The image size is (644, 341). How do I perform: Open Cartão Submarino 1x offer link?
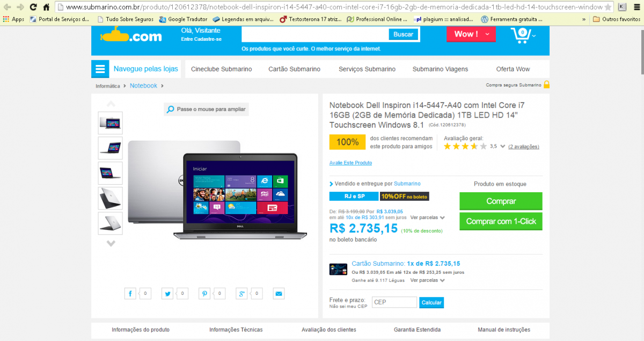pos(406,264)
